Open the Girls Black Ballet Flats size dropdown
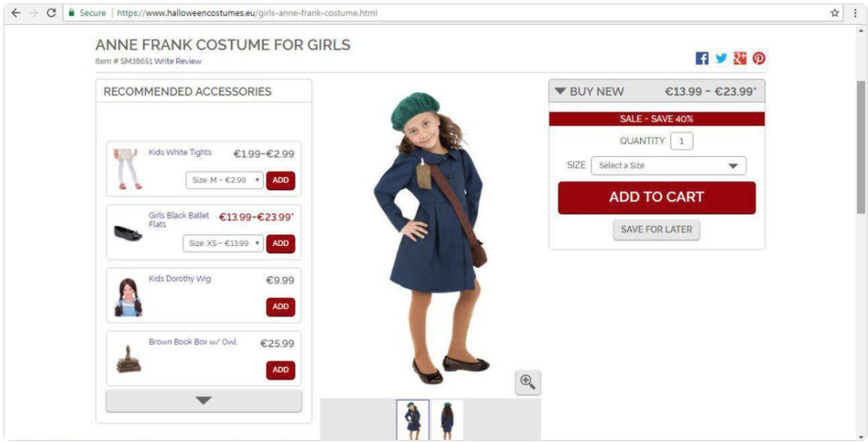The width and height of the screenshot is (868, 443). click(x=223, y=243)
